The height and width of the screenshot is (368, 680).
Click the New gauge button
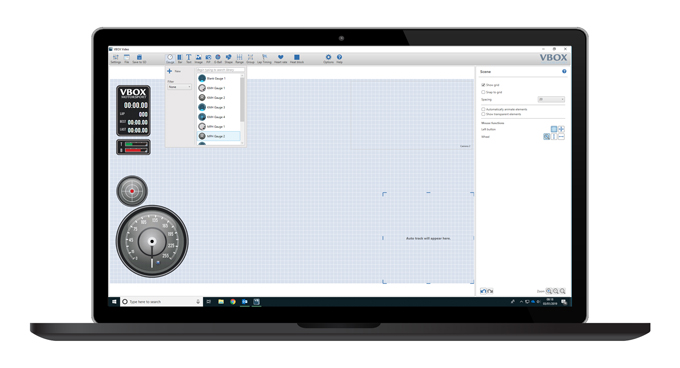coord(174,71)
